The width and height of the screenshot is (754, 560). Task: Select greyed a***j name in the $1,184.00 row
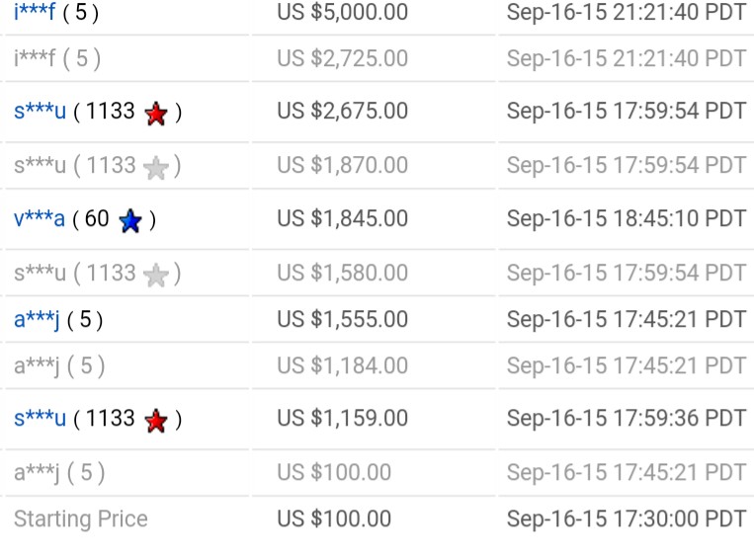pos(37,366)
